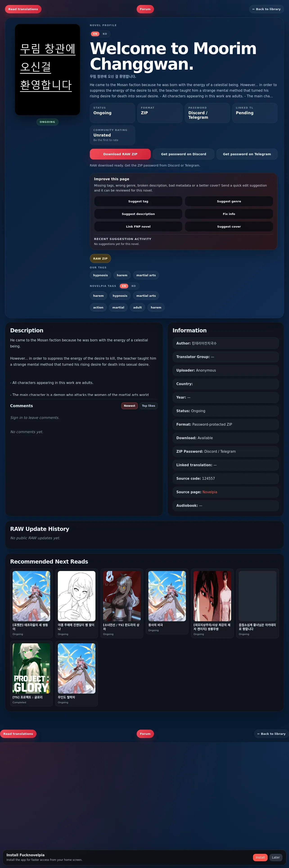The height and width of the screenshot is (868, 289).
Task: Switch novel title language to KO
Action: [105, 34]
